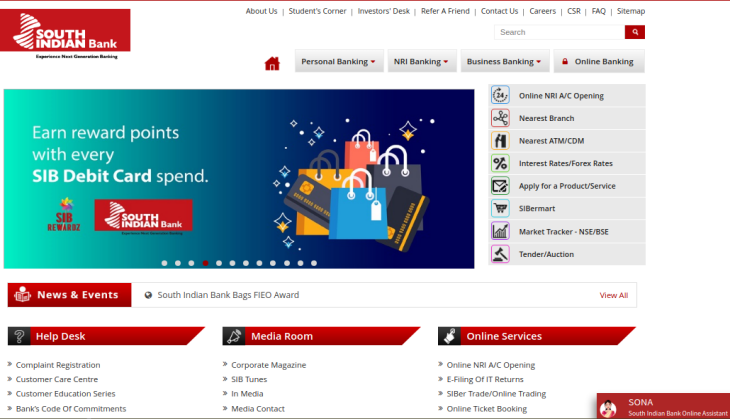
Task: Click the globe icon beside news headline
Action: [148, 295]
